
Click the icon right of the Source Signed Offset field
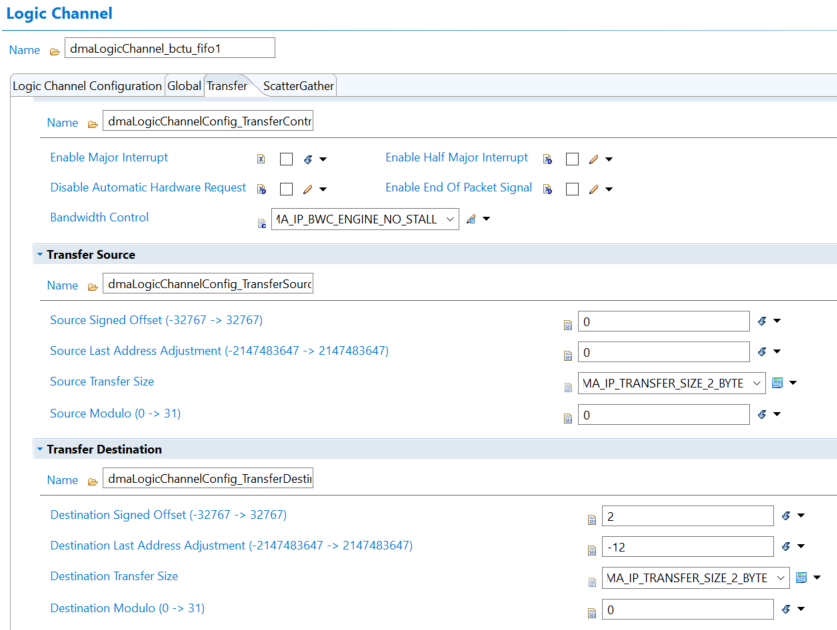coord(761,321)
